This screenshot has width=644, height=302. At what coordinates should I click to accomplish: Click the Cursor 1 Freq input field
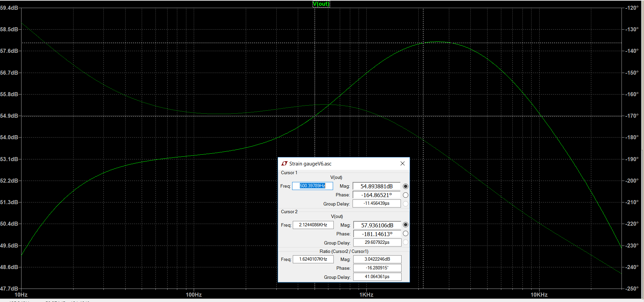[x=313, y=186]
